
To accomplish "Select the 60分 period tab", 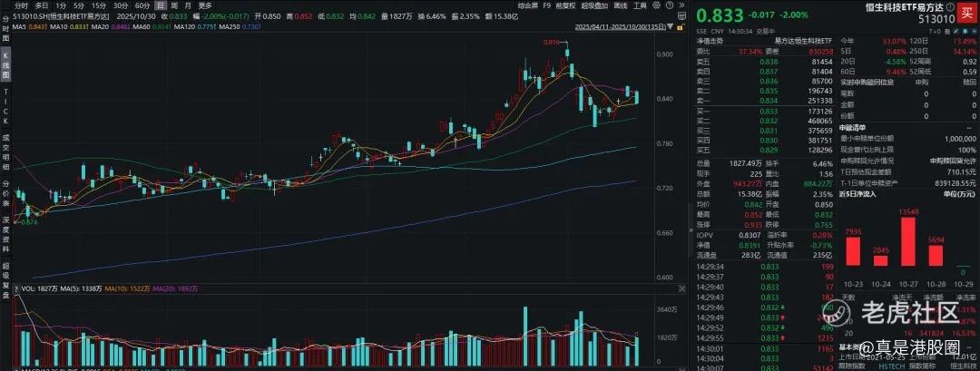I will click(142, 5).
